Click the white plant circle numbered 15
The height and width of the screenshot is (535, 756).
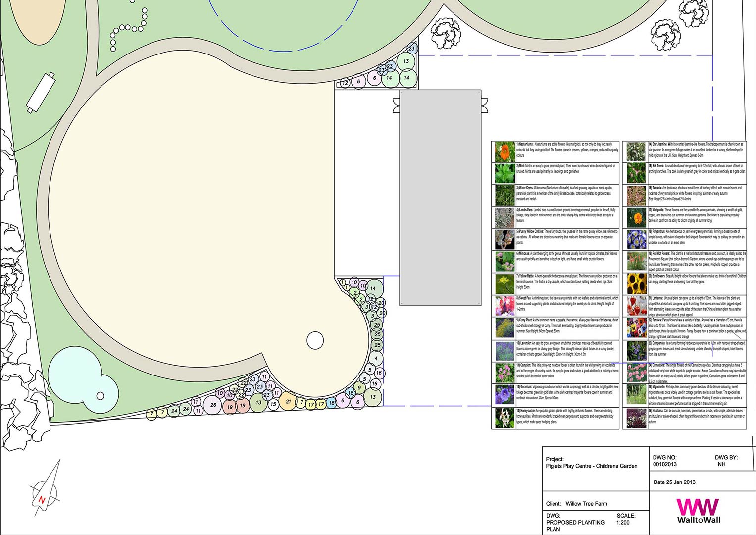point(273,404)
